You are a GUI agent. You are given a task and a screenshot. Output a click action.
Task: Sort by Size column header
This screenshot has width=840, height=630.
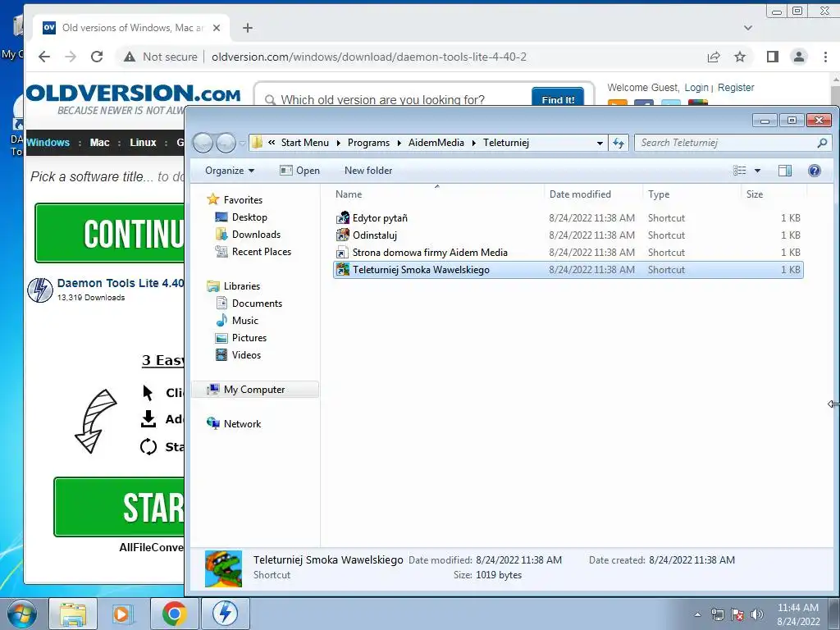click(x=755, y=194)
